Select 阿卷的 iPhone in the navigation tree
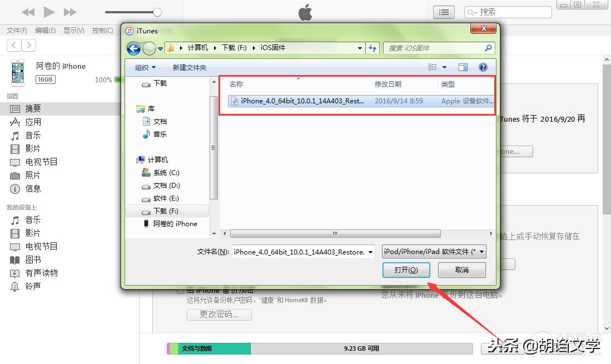The image size is (611, 364). tap(175, 224)
